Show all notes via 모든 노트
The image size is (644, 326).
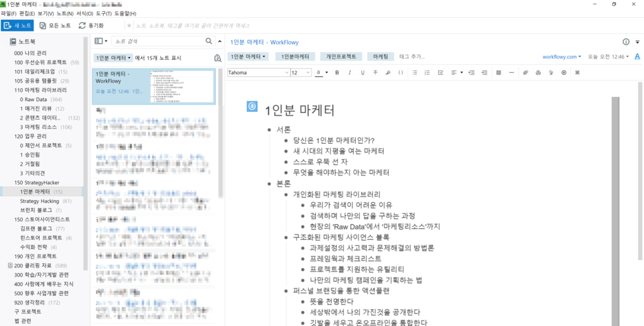coord(55,25)
